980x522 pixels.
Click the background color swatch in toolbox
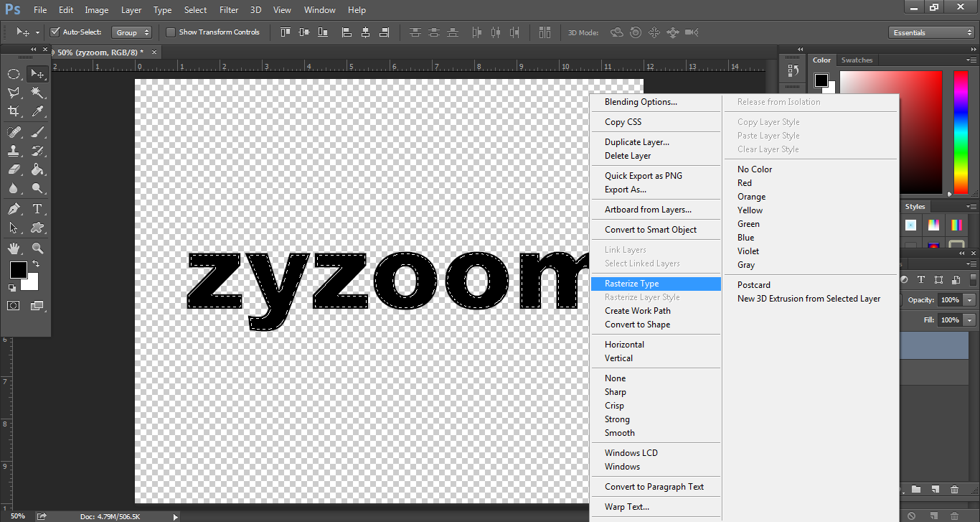click(x=32, y=284)
